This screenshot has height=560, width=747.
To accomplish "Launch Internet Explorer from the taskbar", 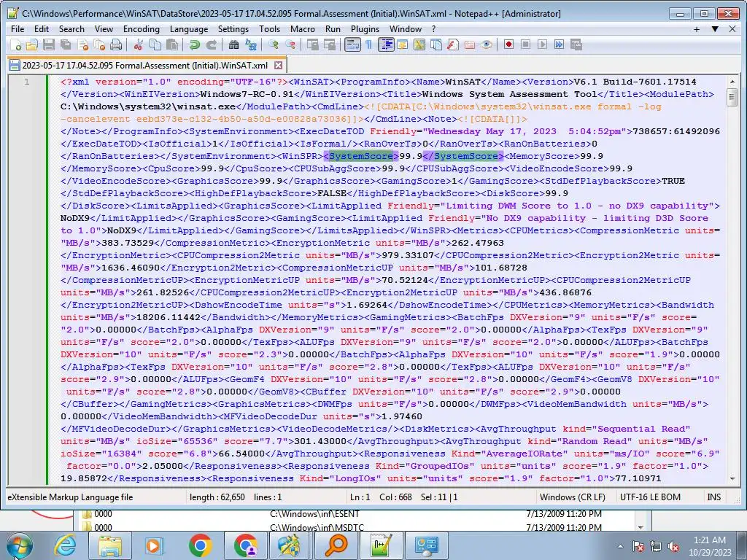I will pos(65,545).
